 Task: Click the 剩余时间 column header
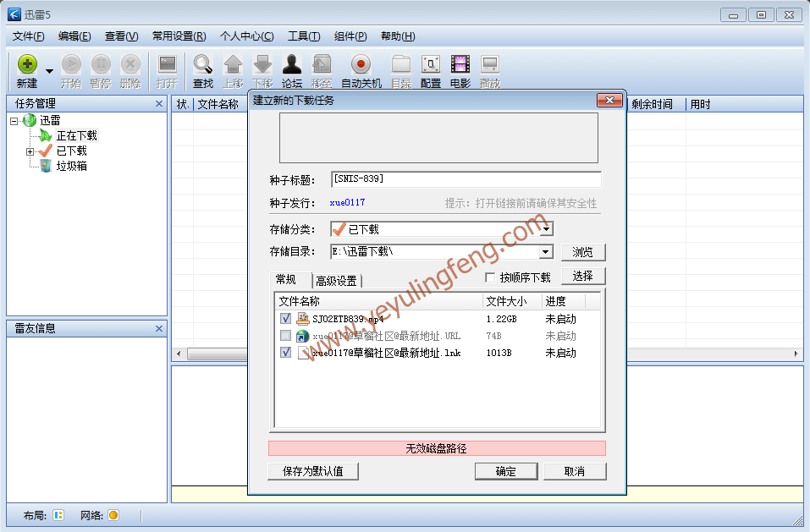click(x=656, y=104)
